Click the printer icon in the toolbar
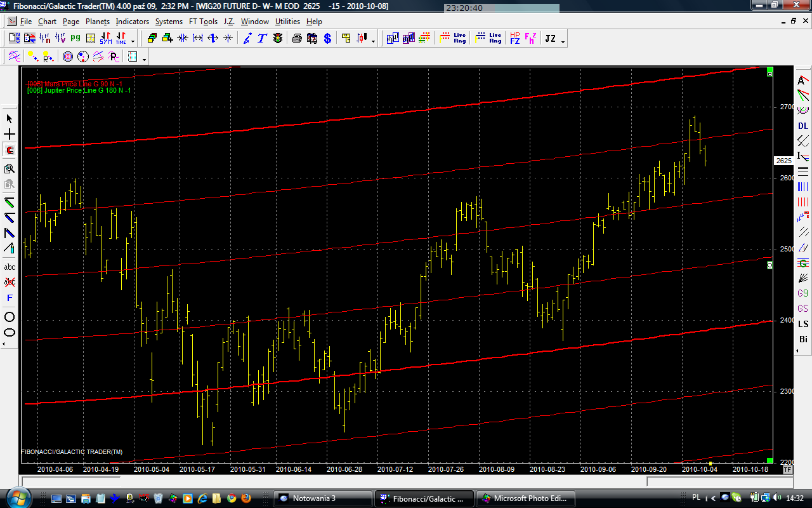The width and height of the screenshot is (812, 508). [x=296, y=39]
